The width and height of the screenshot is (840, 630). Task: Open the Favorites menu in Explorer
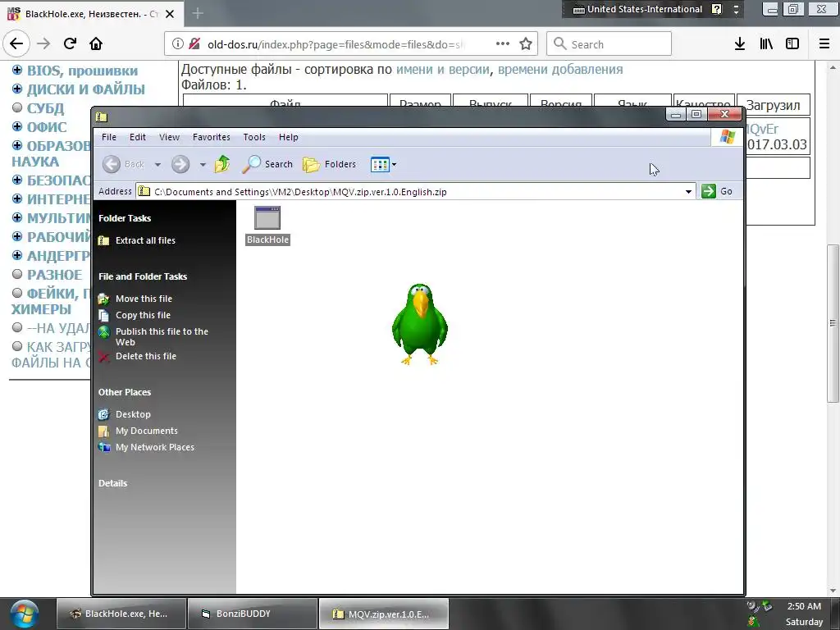click(x=212, y=137)
